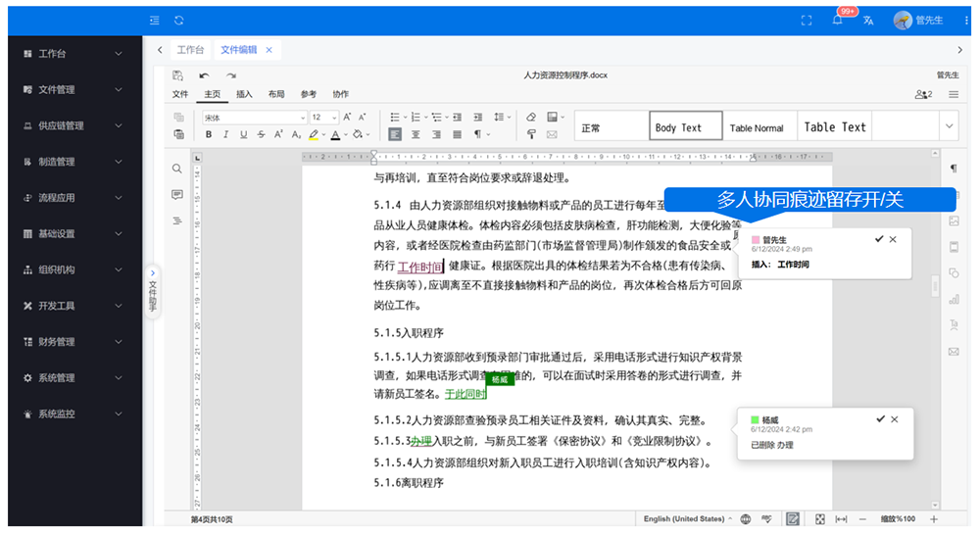
Task: Accept 管先生's inserted change with checkmark
Action: (879, 239)
